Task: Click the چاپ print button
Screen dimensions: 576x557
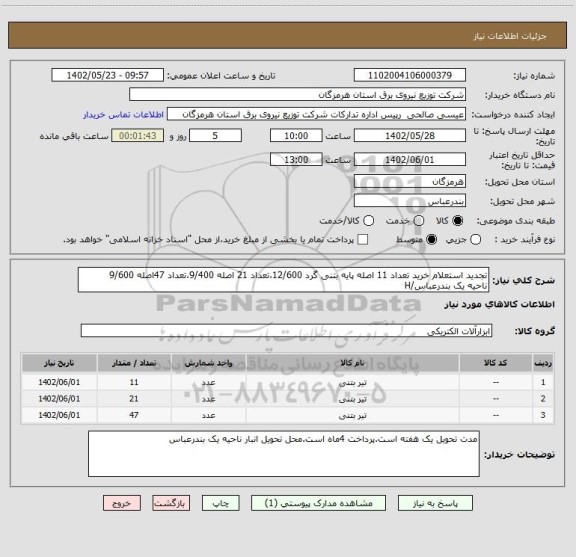Action: 220,503
